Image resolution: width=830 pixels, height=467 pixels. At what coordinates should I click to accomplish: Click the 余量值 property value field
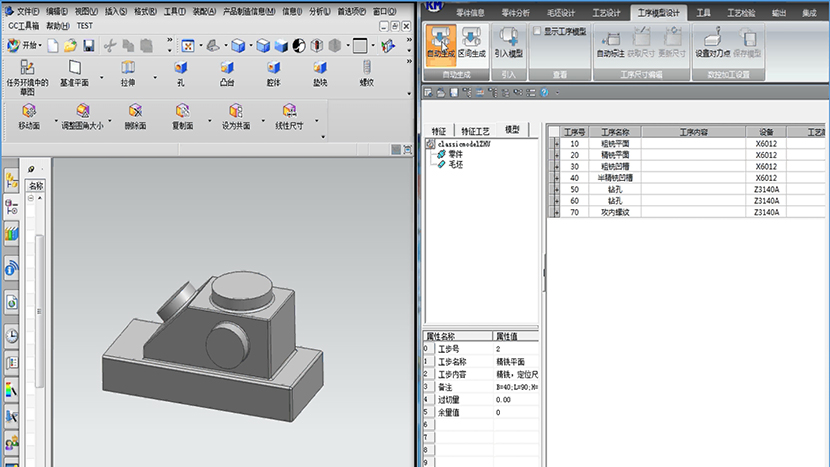(516, 412)
